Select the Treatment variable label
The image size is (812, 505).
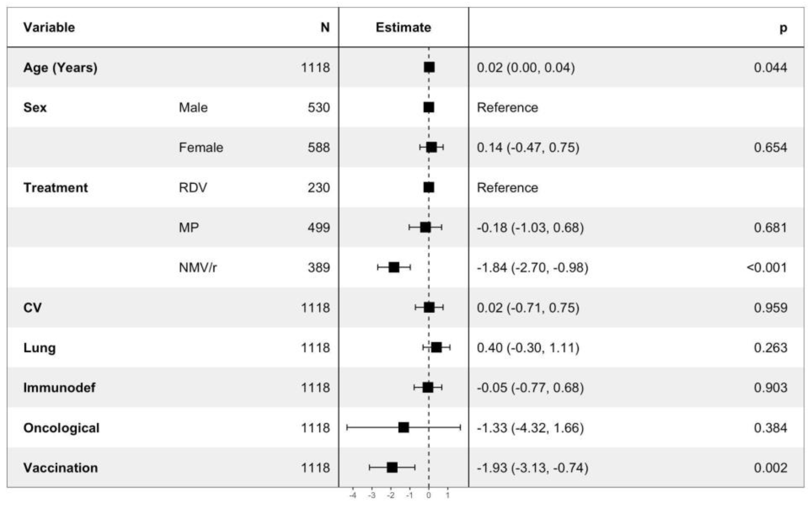coord(56,188)
